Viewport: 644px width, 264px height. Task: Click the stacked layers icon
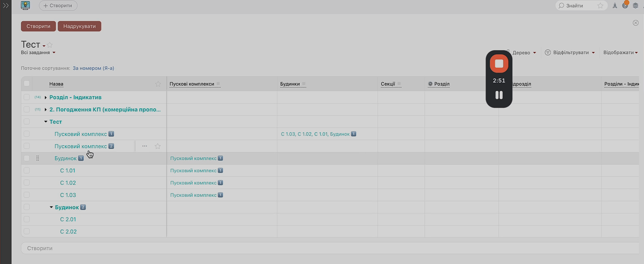(x=635, y=6)
